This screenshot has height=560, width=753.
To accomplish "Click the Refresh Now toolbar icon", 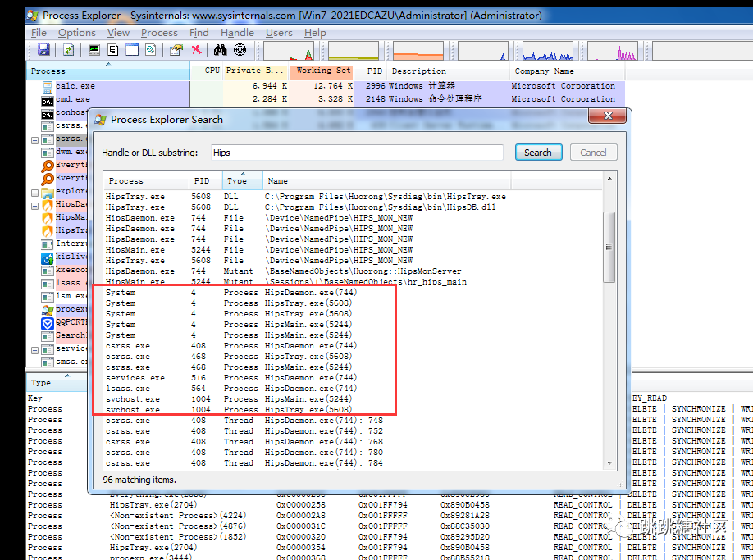I will tap(68, 50).
